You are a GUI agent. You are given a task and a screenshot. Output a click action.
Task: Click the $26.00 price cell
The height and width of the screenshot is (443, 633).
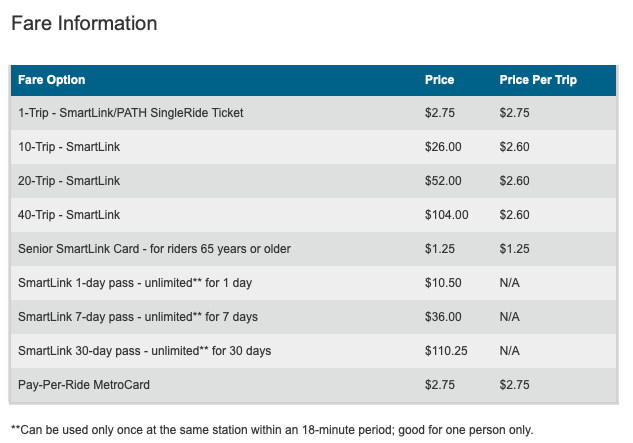tap(443, 147)
